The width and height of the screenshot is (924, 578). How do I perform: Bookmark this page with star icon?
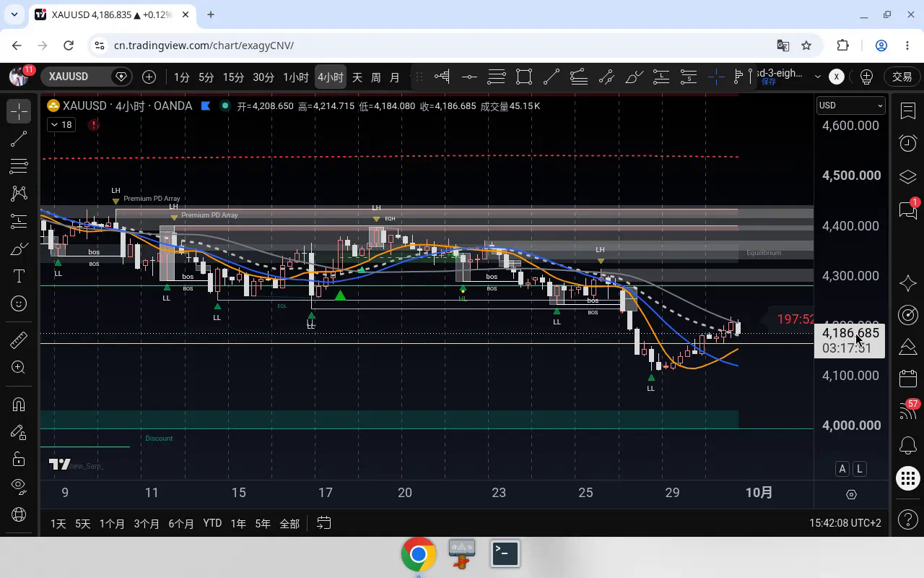click(x=806, y=46)
